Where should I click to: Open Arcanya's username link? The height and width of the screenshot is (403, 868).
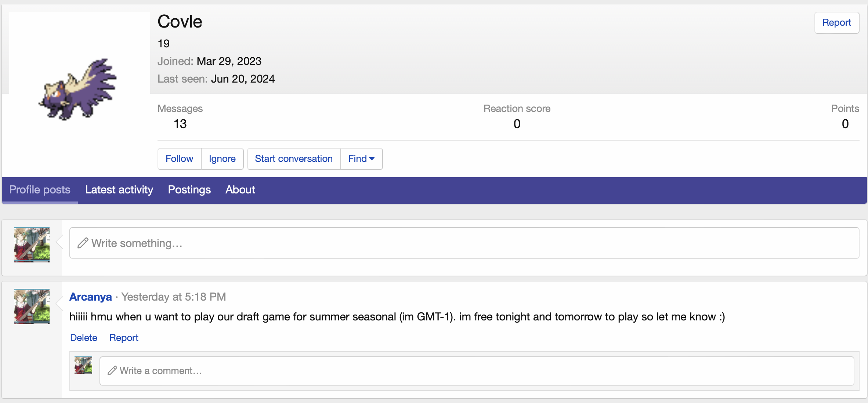pos(90,297)
